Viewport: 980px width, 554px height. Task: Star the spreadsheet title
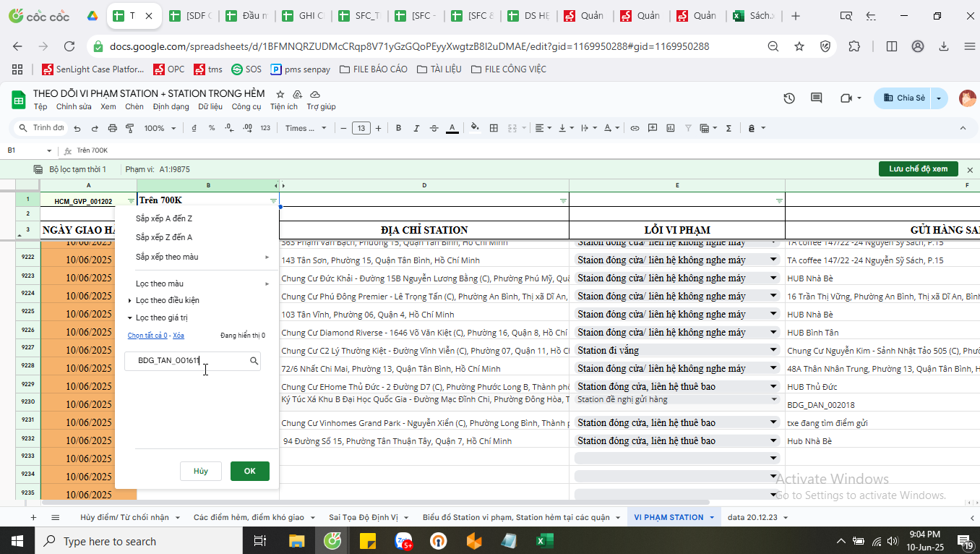point(280,94)
